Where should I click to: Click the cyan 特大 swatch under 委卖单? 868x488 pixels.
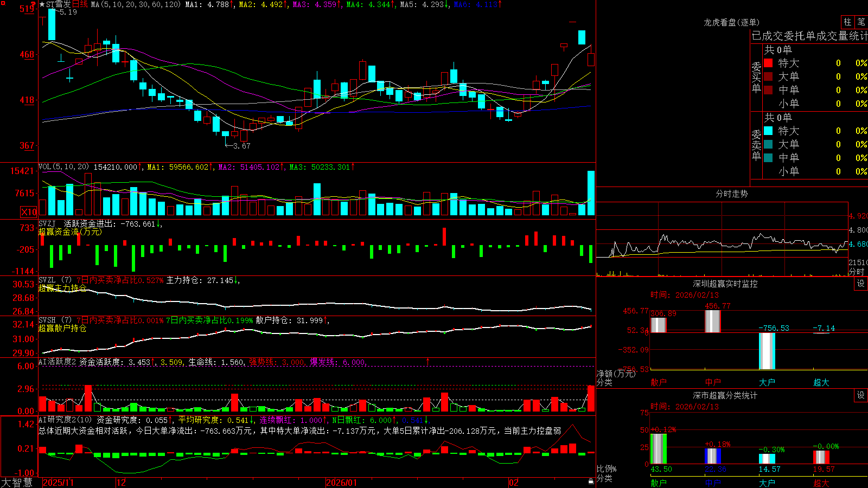point(768,131)
